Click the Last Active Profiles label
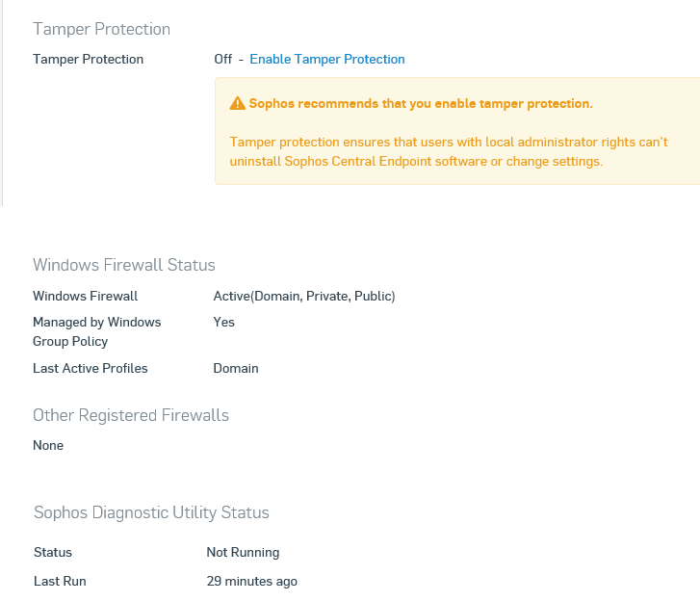The image size is (700, 602). coord(91,369)
